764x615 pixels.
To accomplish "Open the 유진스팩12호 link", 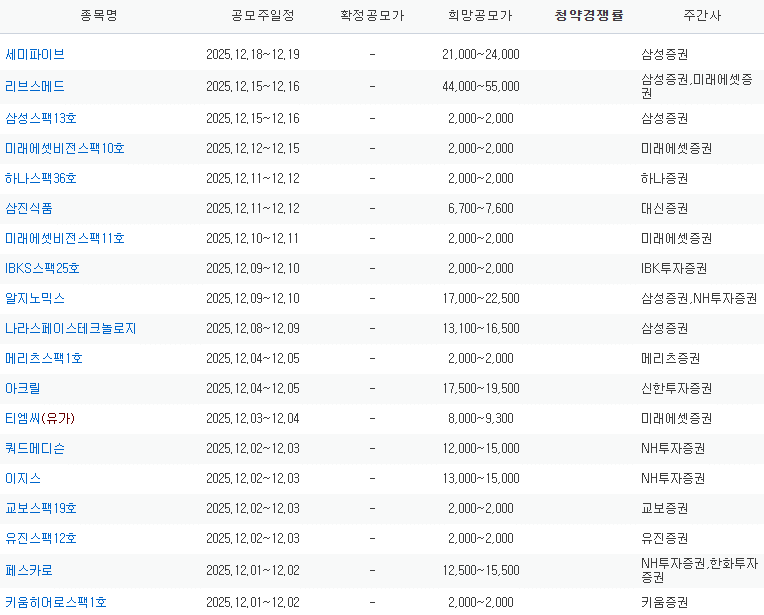I will click(x=41, y=538).
